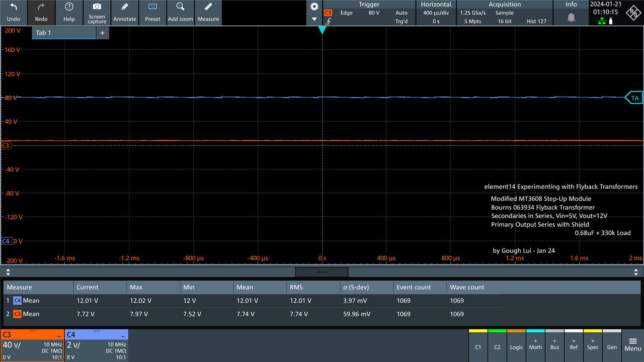
Task: Minimize the C3 channel box
Action: (59, 335)
